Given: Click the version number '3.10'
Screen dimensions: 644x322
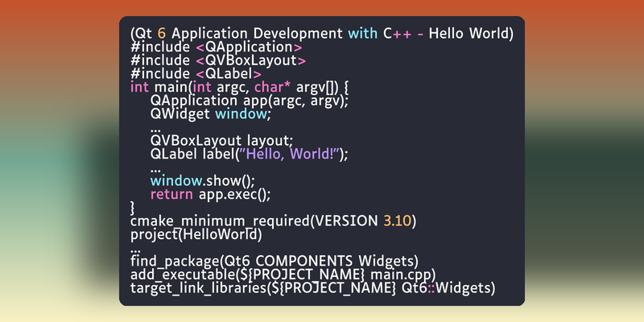Looking at the screenshot, I should (397, 221).
